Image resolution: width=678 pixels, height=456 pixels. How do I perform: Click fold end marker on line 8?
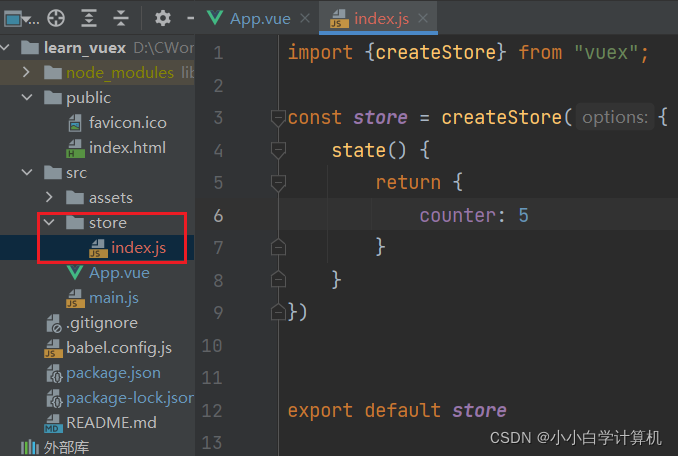278,280
